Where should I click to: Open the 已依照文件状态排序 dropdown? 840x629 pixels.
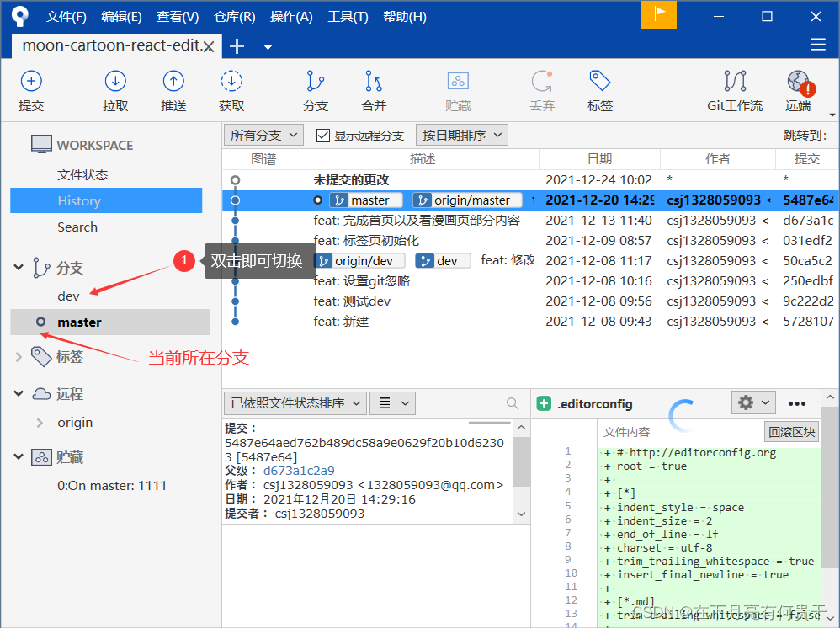[x=295, y=403]
